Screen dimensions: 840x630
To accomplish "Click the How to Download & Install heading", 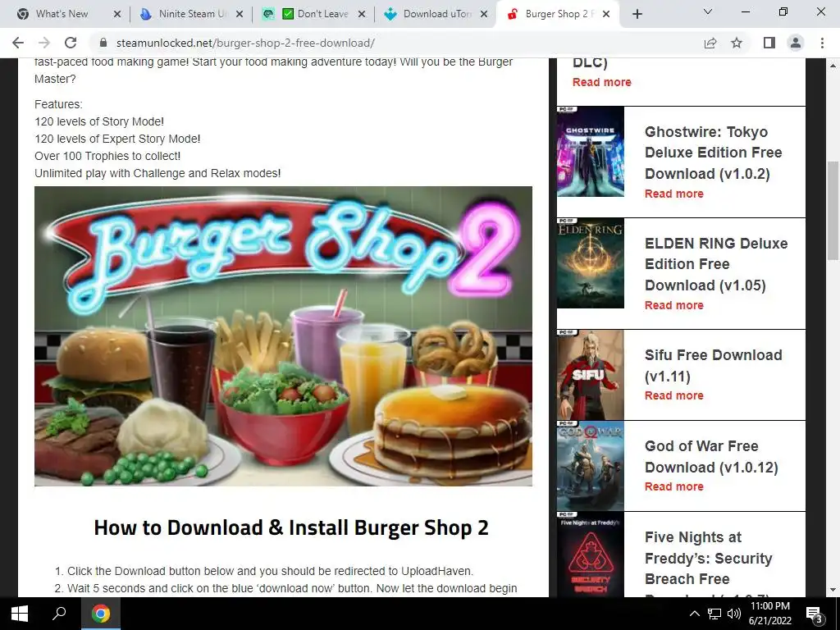I will [x=291, y=527].
